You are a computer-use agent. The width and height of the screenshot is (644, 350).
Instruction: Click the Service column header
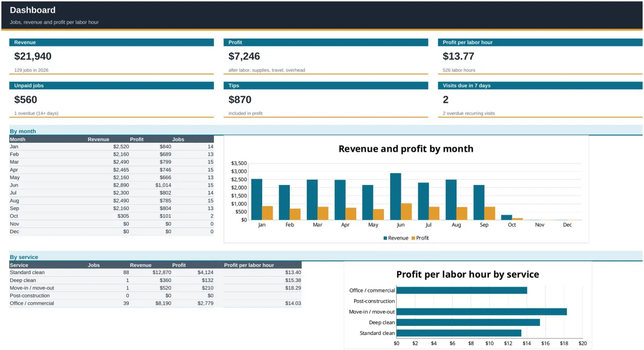click(x=19, y=265)
